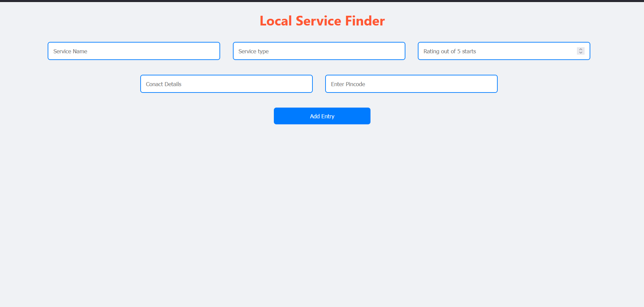Click the Local Service Finder heading
This screenshot has height=307, width=644.
coord(322,21)
